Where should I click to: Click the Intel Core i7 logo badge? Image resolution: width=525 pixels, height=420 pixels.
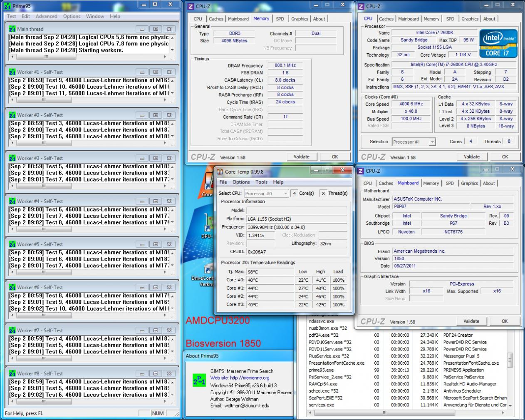499,43
